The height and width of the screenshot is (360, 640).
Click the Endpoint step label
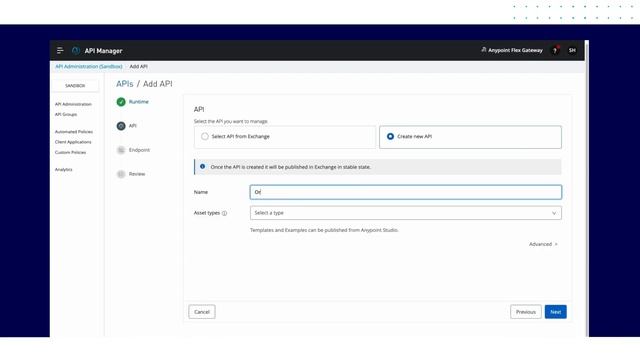pos(139,150)
